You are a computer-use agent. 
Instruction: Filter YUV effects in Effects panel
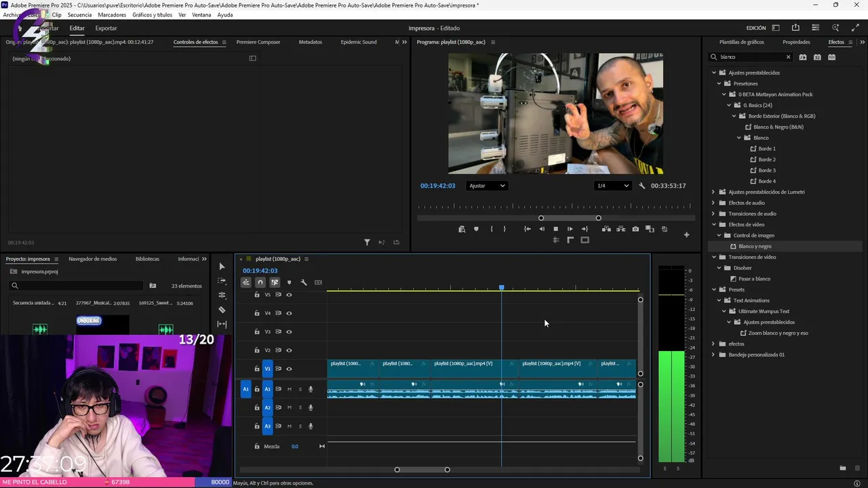coord(832,57)
